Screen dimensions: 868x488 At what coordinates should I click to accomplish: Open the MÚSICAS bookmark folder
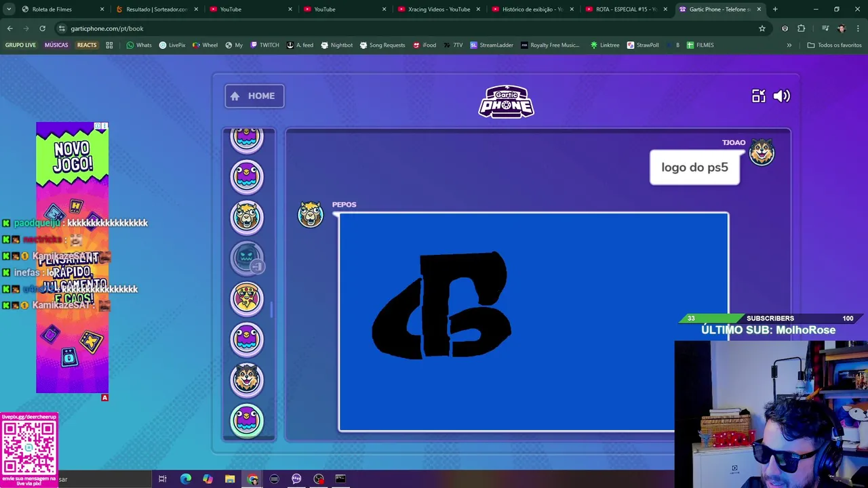[56, 45]
